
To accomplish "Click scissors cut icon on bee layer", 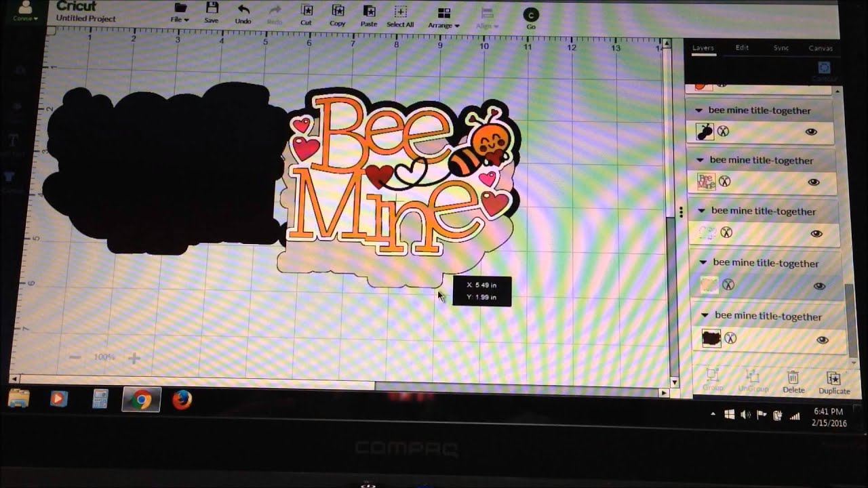I will (x=723, y=131).
